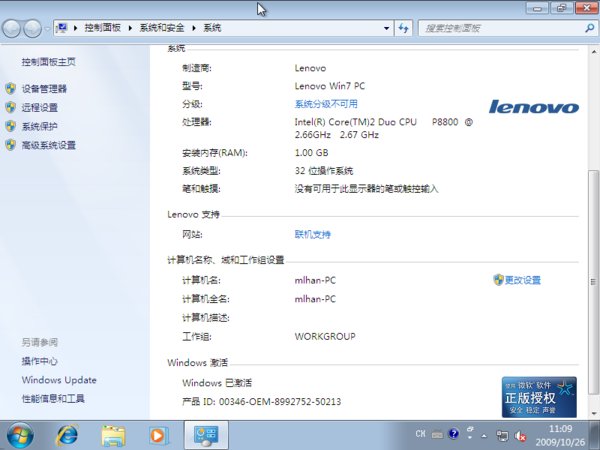The width and height of the screenshot is (600, 450).
Task: Click the magnifier search icon
Action: (590, 28)
